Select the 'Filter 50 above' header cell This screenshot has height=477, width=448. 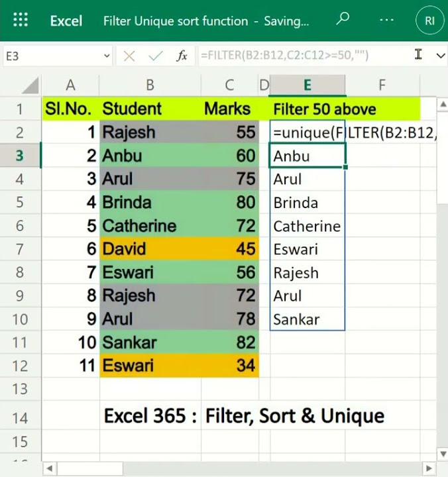click(325, 109)
